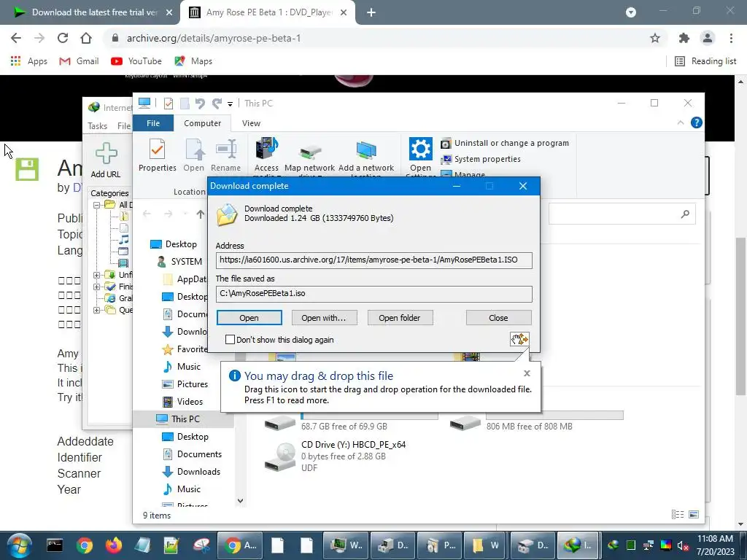Viewport: 747px width, 560px height.
Task: Click the drag and drop hand icon
Action: (x=519, y=339)
